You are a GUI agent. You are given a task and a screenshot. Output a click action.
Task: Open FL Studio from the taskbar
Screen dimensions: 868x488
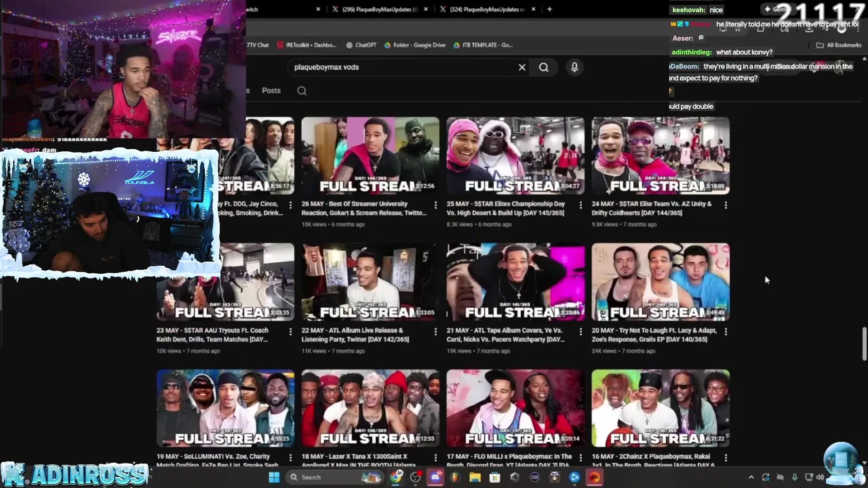tap(455, 477)
